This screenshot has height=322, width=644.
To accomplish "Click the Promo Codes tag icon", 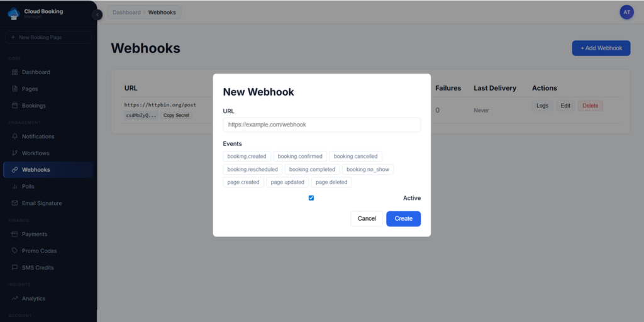I will 15,251.
